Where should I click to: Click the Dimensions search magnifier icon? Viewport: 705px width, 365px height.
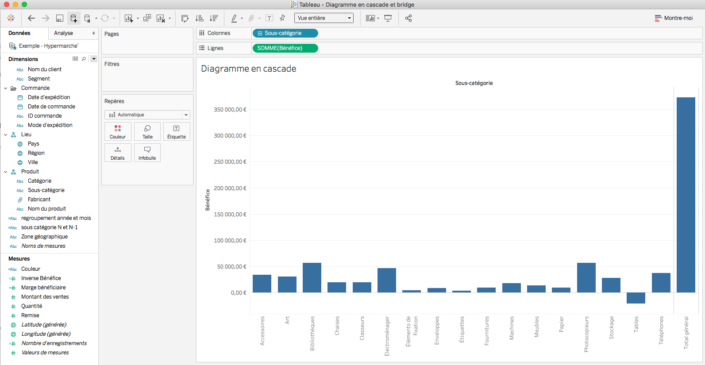[84, 59]
